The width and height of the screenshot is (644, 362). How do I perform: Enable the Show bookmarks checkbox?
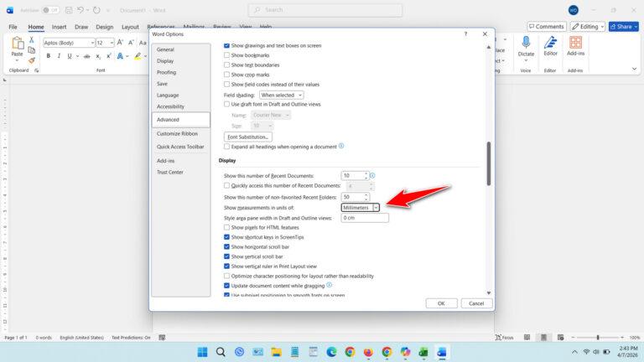click(226, 54)
